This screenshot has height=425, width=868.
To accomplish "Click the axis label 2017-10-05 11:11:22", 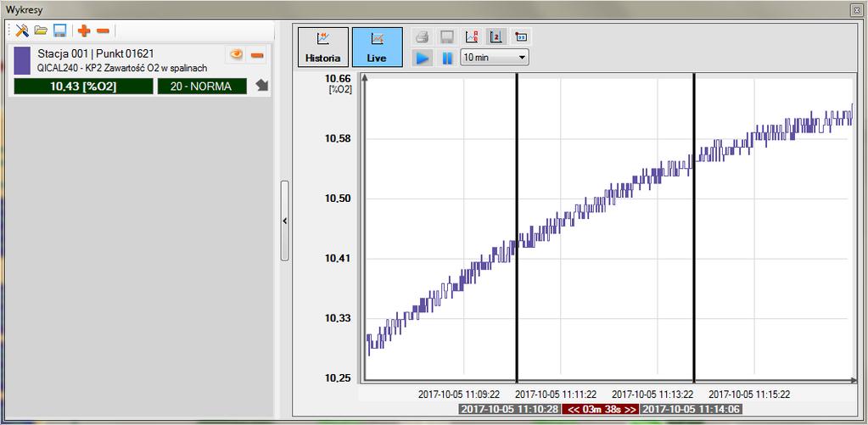I will click(556, 394).
